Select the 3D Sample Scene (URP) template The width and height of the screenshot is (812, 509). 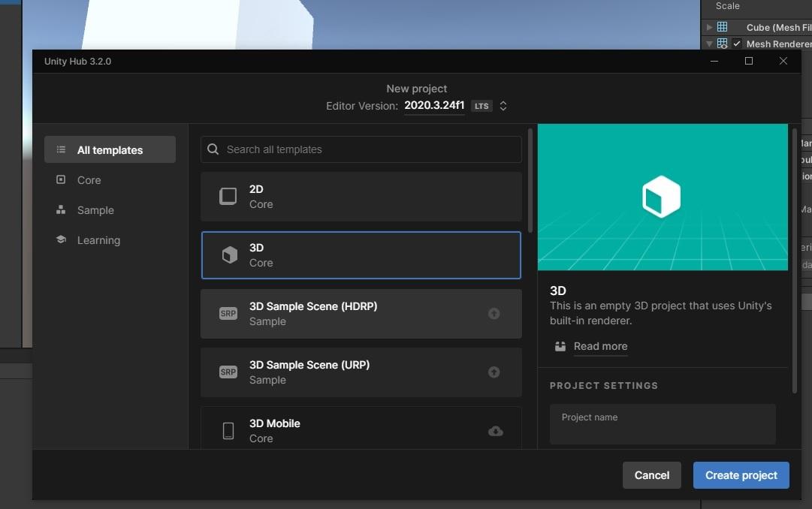(361, 372)
